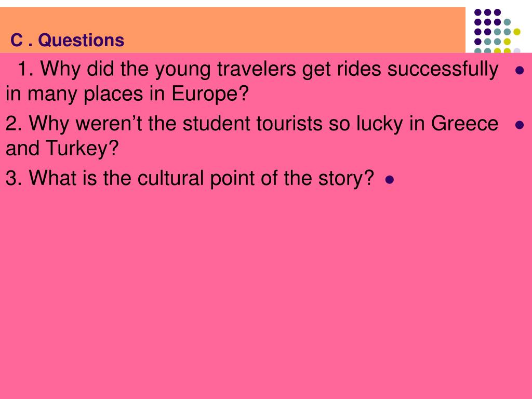Click the line 'and Turkey?'
532x399 pixels.
pyautogui.click(x=62, y=148)
